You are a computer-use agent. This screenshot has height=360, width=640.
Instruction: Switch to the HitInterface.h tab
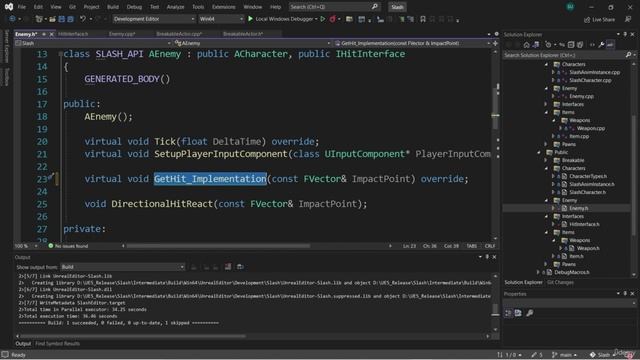(x=73, y=34)
